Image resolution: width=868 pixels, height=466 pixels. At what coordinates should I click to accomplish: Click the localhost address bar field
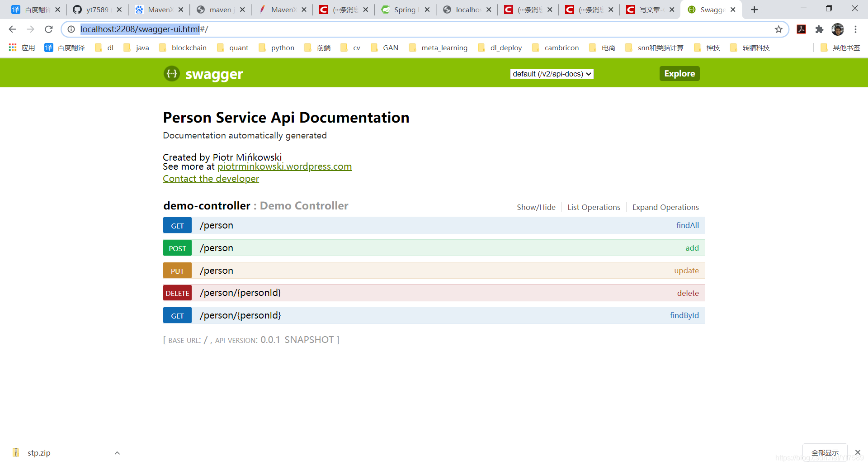point(407,29)
